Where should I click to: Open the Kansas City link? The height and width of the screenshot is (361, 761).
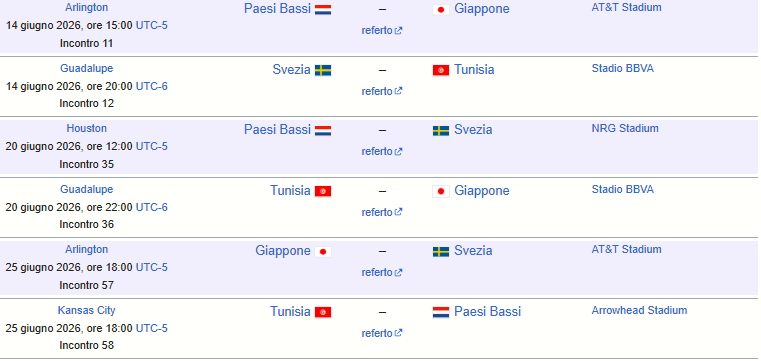[86, 311]
